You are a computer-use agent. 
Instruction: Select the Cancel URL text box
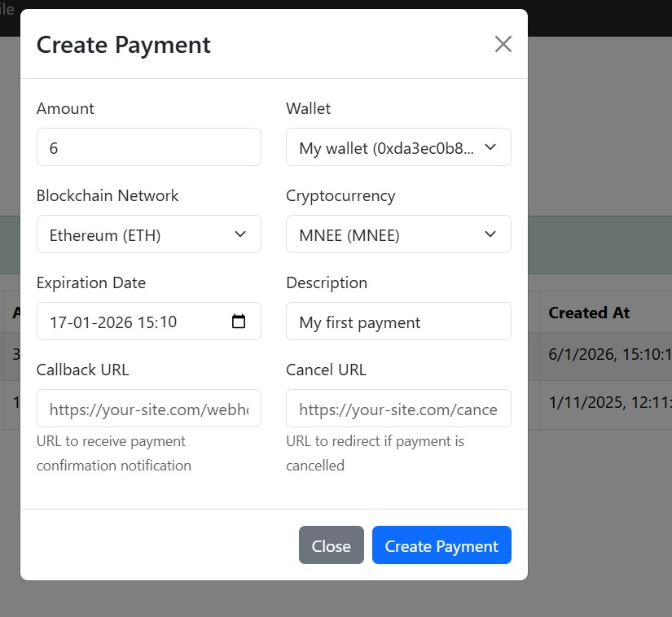[x=398, y=409]
